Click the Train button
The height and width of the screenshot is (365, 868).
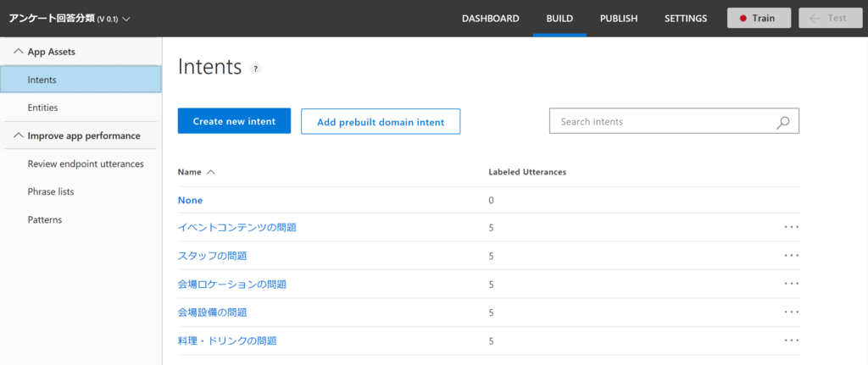pyautogui.click(x=759, y=19)
